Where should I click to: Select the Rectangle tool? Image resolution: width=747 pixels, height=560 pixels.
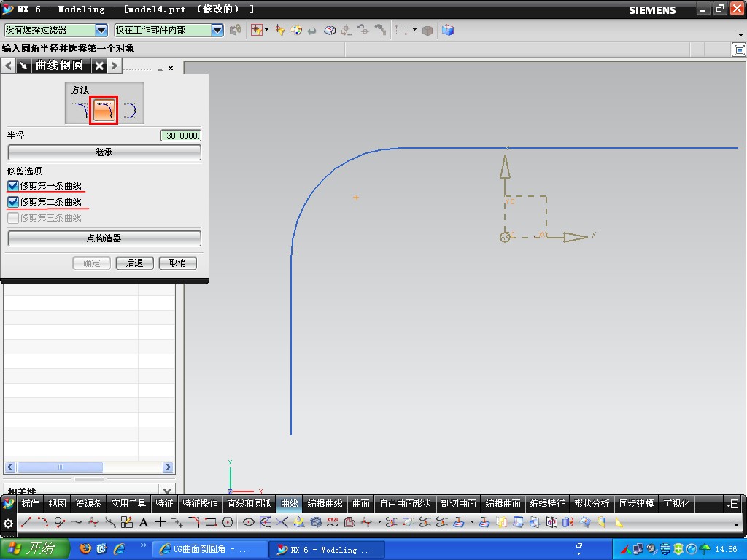pyautogui.click(x=211, y=522)
